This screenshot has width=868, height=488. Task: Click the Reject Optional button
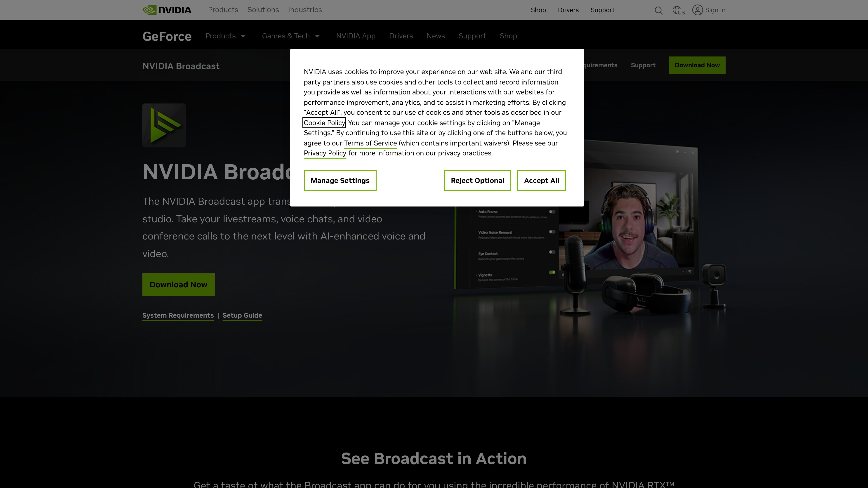point(477,180)
